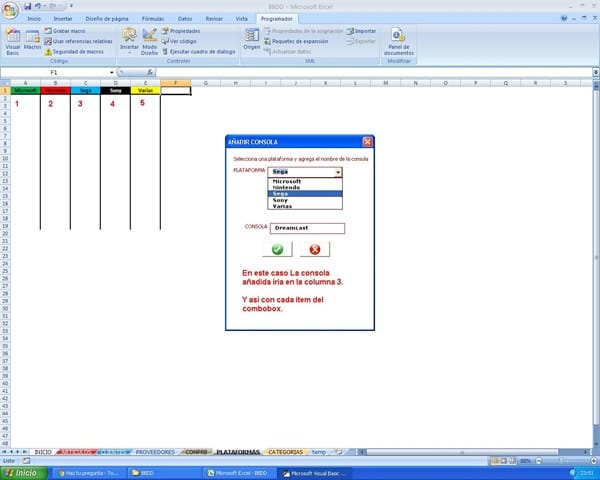Viewport: 600px width, 480px height.
Task: Open the Fórmulas ribbon tab
Action: point(153,18)
